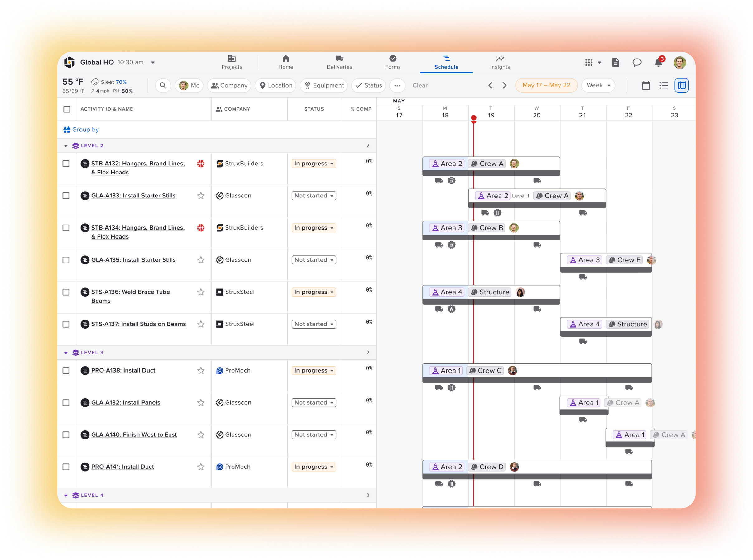The height and width of the screenshot is (560, 753).
Task: Open the search magnifier icon
Action: point(163,85)
